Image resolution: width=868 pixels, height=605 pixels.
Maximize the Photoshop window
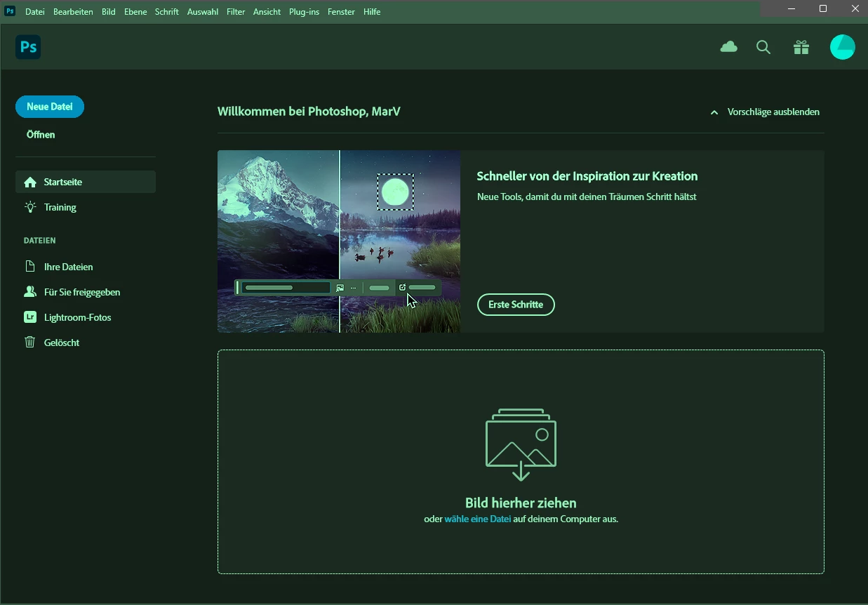pyautogui.click(x=823, y=8)
